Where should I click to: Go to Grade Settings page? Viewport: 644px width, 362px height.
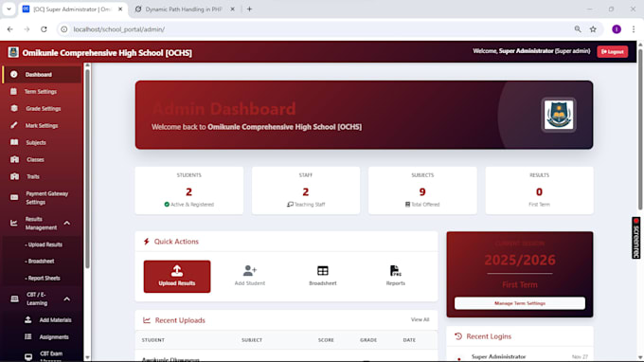[43, 108]
